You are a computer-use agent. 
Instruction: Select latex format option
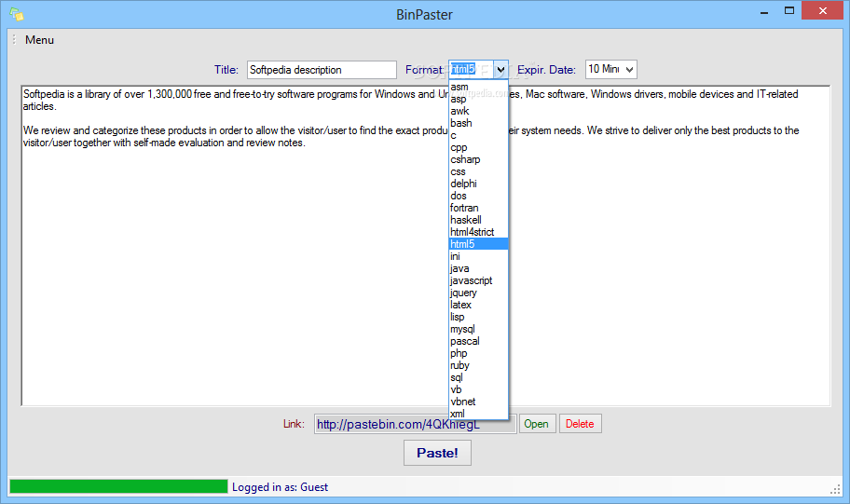[478, 305]
